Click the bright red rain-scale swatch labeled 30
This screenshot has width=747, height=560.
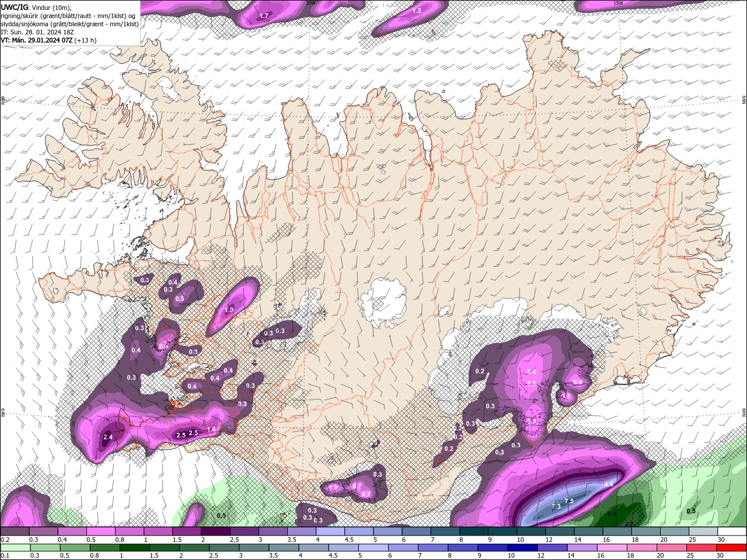coord(732,548)
